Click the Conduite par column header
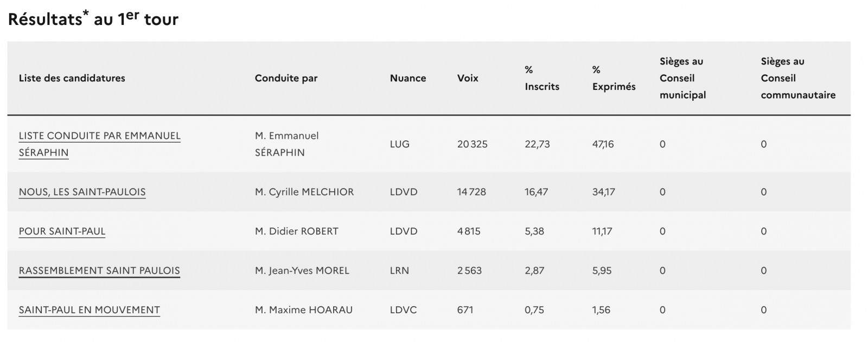Screen dimensions: 868x342 click(286, 78)
